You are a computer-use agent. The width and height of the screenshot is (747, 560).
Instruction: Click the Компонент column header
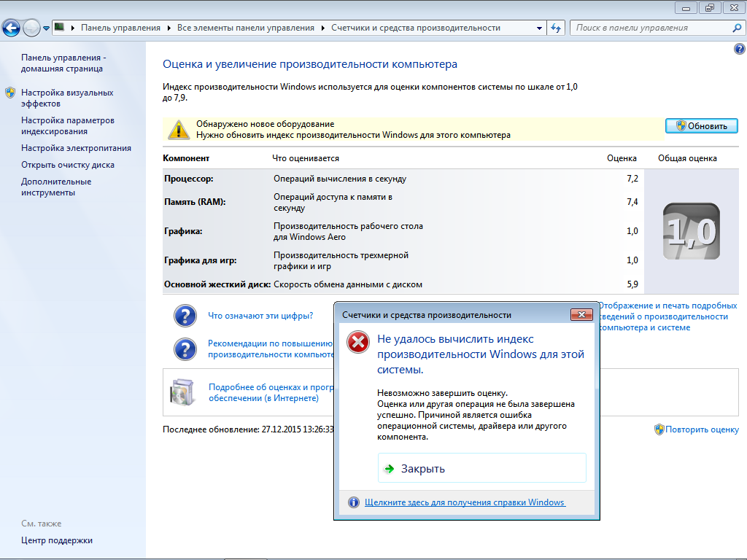186,158
